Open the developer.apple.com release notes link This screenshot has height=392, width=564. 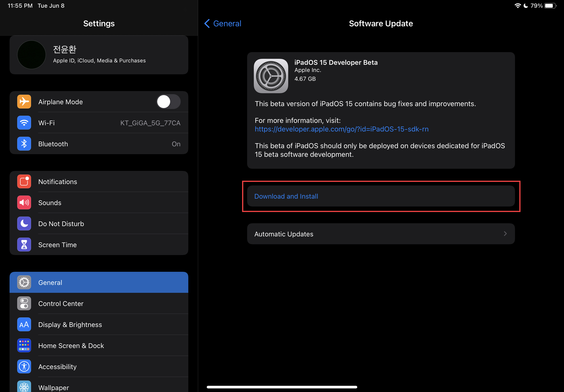(342, 129)
